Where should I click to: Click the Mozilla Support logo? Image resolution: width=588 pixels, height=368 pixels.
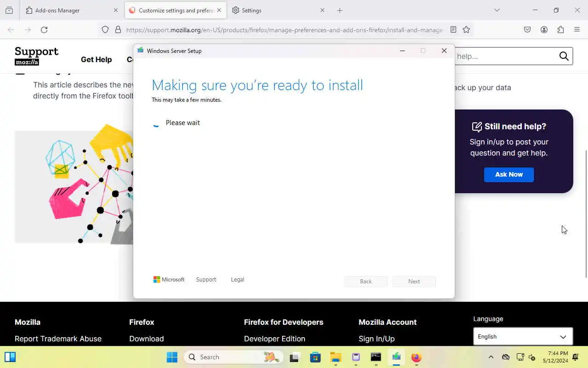[37, 56]
